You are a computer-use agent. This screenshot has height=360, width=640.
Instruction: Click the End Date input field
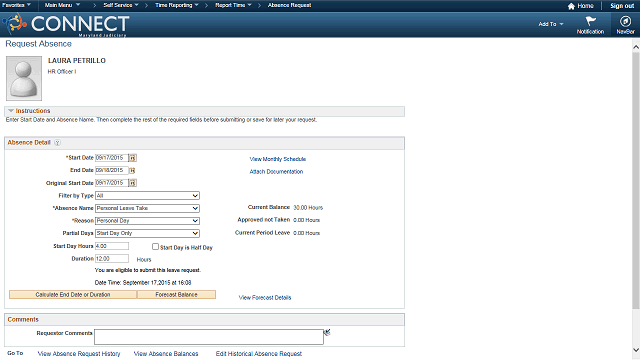coord(111,170)
